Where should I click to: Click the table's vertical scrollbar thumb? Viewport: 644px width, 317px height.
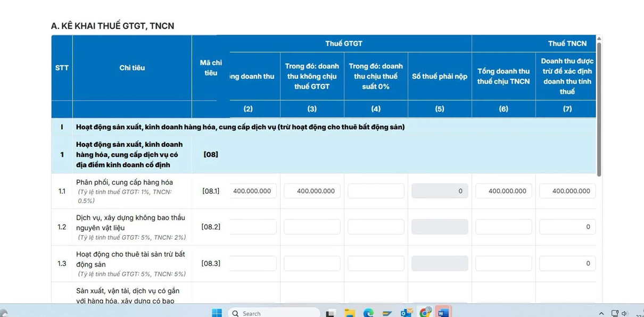point(599,109)
